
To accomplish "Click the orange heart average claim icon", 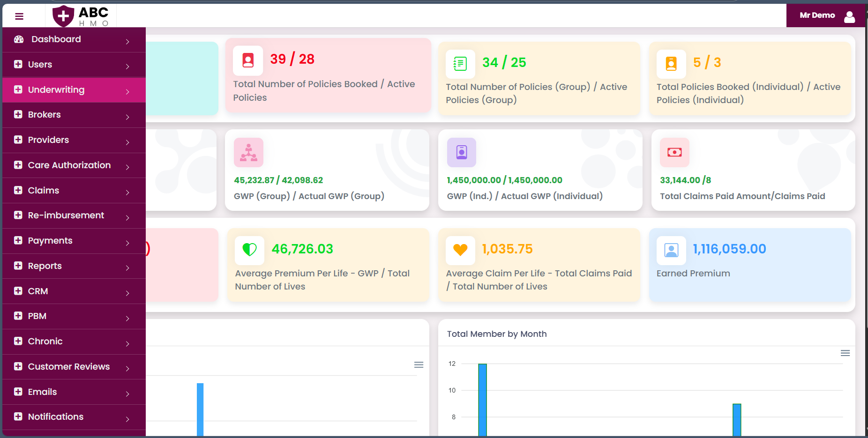I will coord(460,250).
